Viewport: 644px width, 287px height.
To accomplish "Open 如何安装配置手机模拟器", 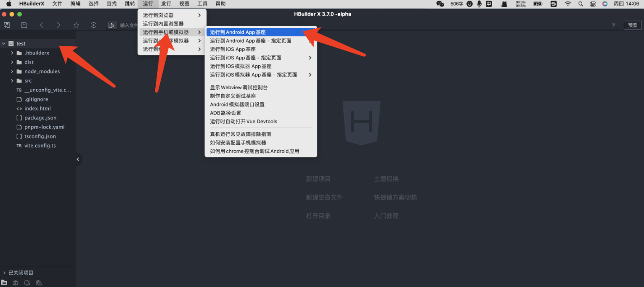I will click(261, 143).
